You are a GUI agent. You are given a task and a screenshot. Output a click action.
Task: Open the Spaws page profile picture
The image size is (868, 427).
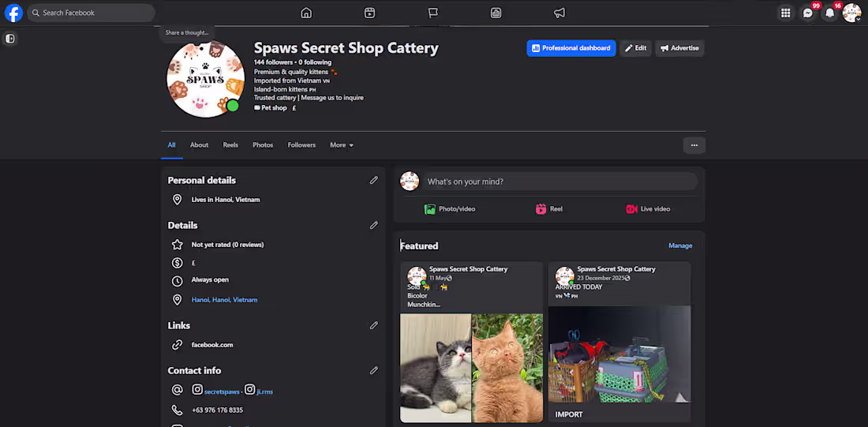(205, 79)
